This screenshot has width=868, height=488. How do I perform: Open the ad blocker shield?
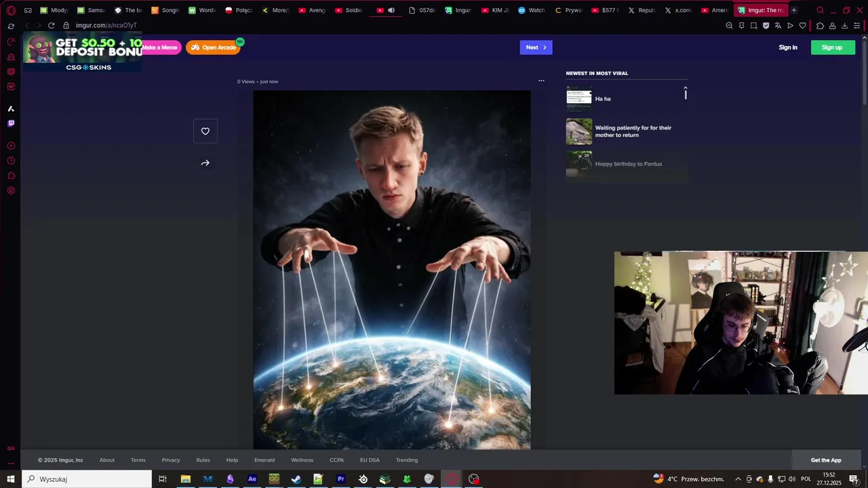(x=766, y=26)
